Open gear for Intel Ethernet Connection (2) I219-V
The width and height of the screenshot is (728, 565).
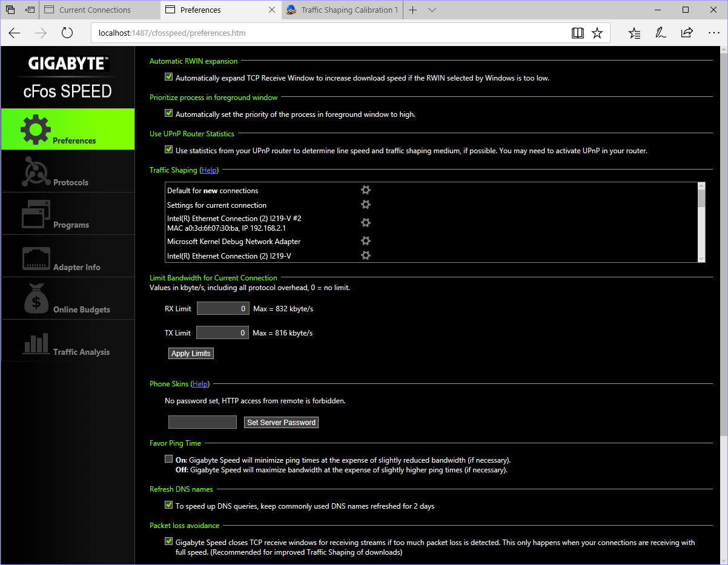(x=366, y=256)
